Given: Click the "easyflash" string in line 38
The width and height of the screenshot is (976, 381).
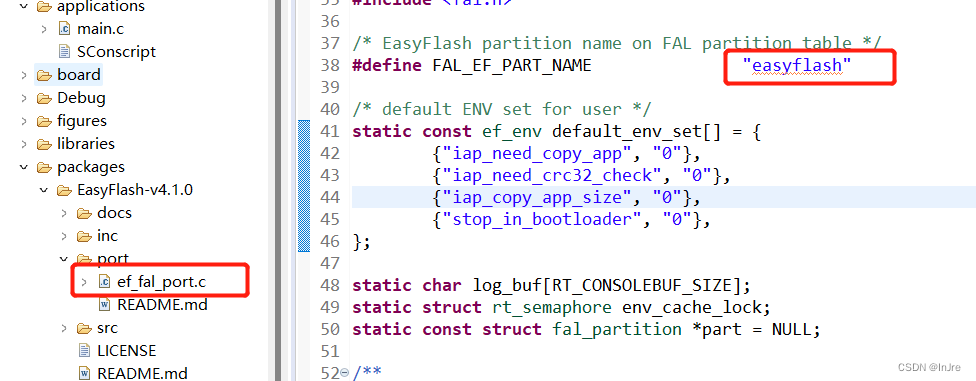Looking at the screenshot, I should (797, 65).
